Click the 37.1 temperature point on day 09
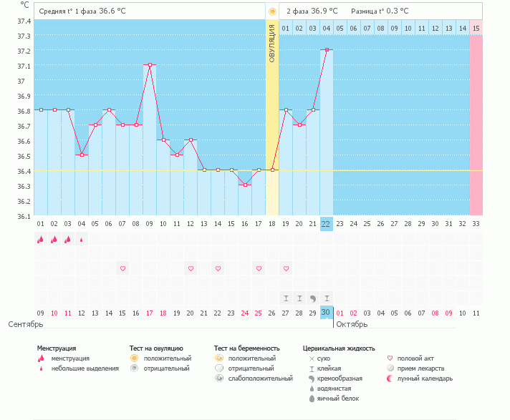The height and width of the screenshot is (420, 510). [150, 65]
